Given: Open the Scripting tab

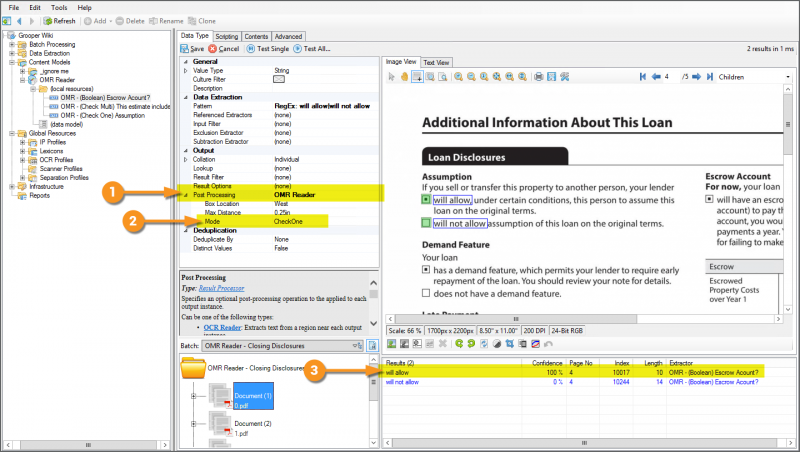Looking at the screenshot, I should (227, 36).
